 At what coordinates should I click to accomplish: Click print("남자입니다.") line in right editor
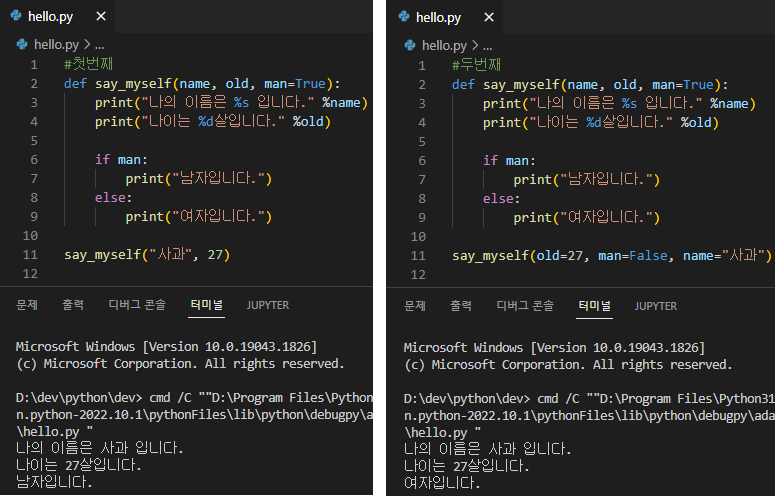[x=587, y=179]
